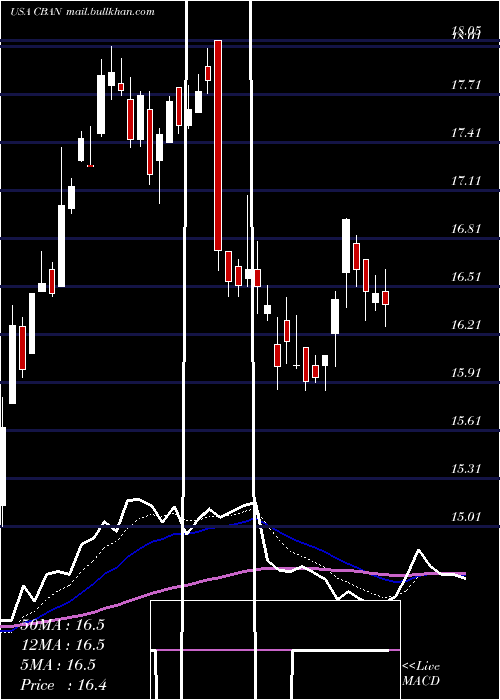Select the last red candlestick on the right
500x700 pixels.
coord(385,298)
